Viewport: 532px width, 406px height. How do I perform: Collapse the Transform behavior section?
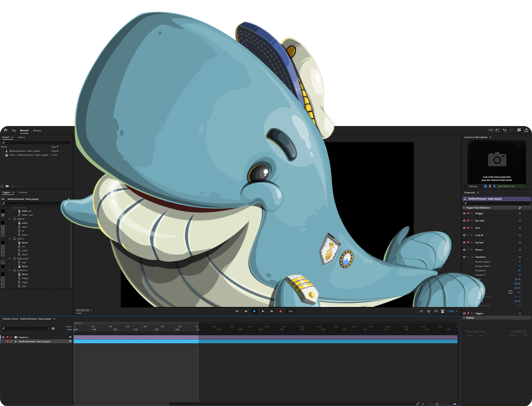pos(472,257)
